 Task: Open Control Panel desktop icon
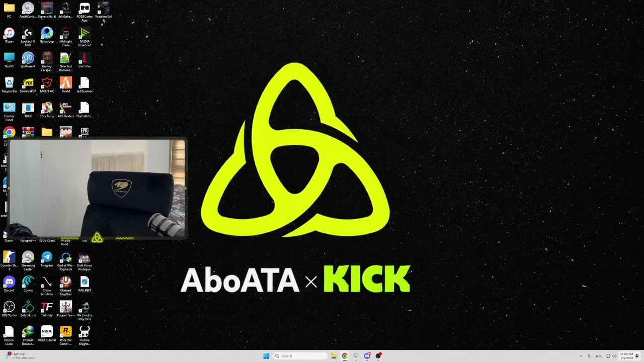(x=9, y=112)
